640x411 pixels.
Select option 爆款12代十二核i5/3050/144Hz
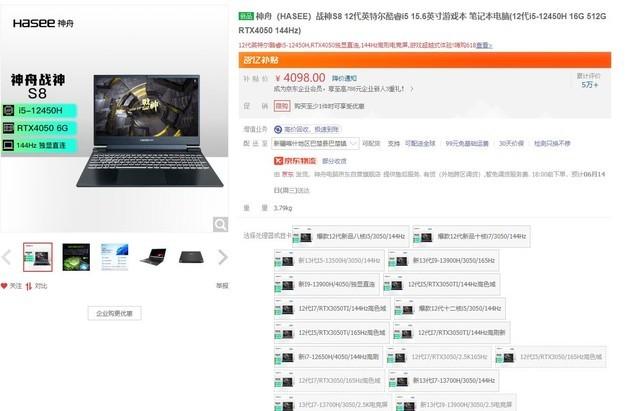click(x=449, y=309)
